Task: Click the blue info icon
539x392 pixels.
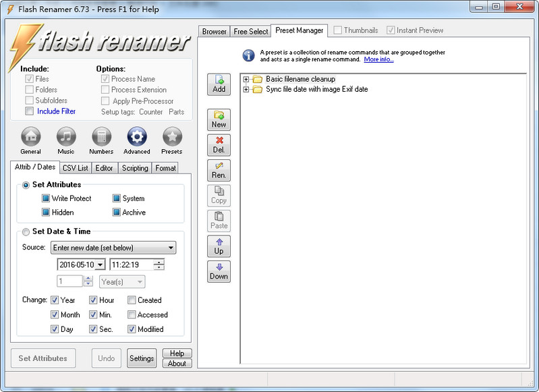Action: coord(248,55)
